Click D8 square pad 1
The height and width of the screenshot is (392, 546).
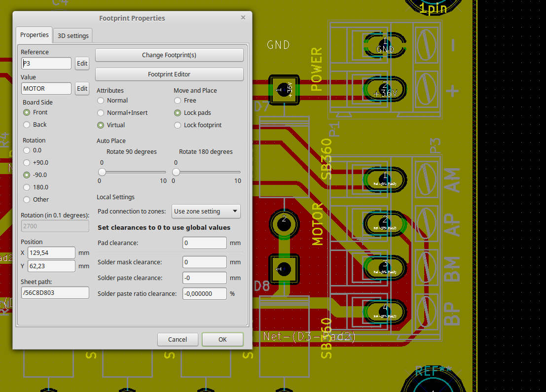click(284, 269)
